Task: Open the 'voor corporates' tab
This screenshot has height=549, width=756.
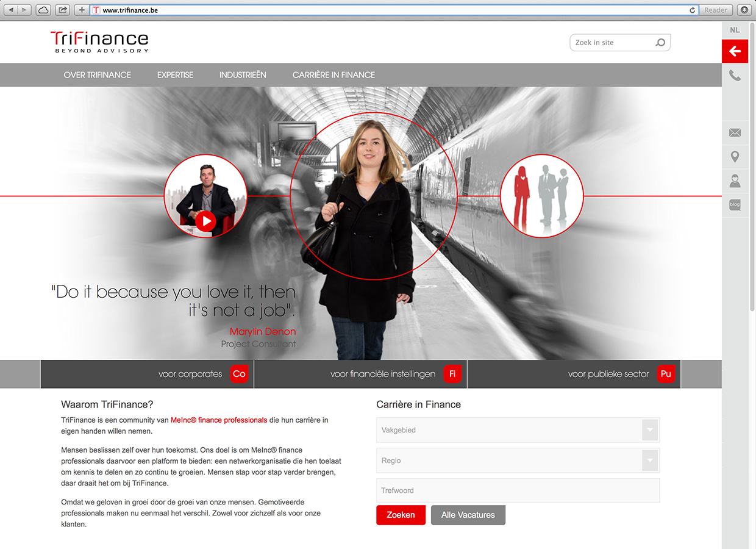Action: (147, 374)
